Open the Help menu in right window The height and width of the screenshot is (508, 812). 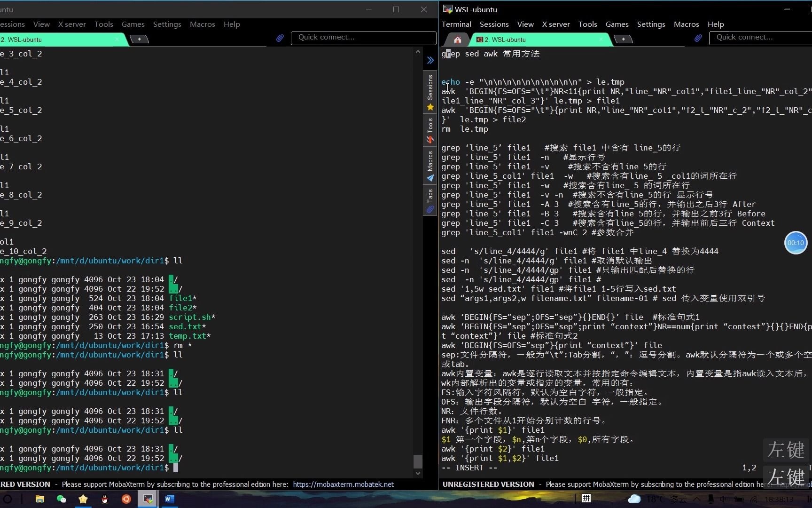click(x=716, y=24)
